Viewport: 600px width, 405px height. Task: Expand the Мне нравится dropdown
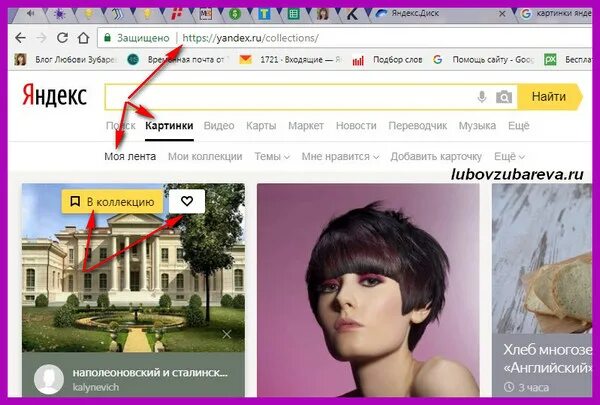tap(340, 157)
